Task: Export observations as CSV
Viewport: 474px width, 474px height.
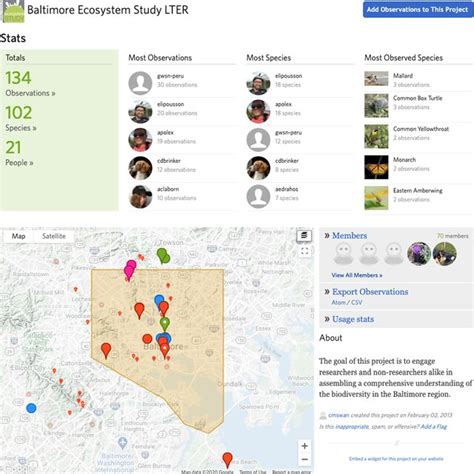Action: tap(357, 302)
